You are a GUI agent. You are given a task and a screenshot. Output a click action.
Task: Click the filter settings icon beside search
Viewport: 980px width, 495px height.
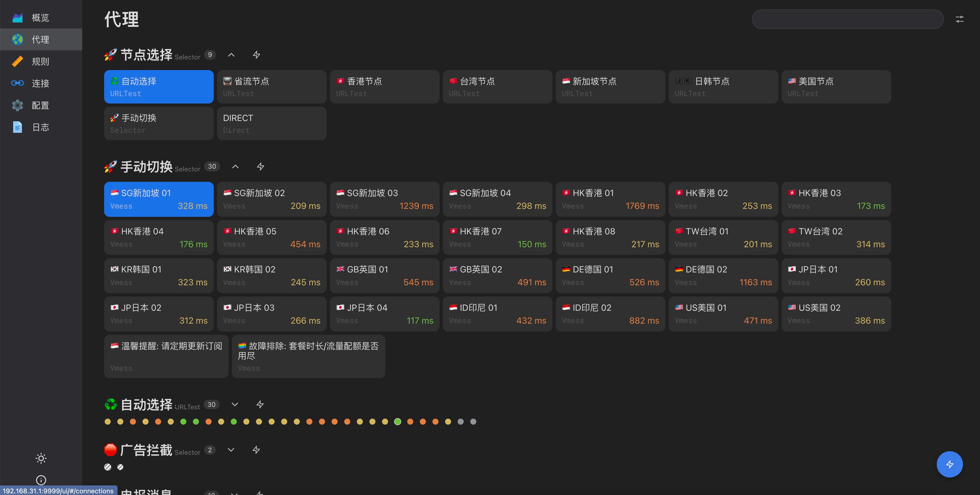point(959,19)
